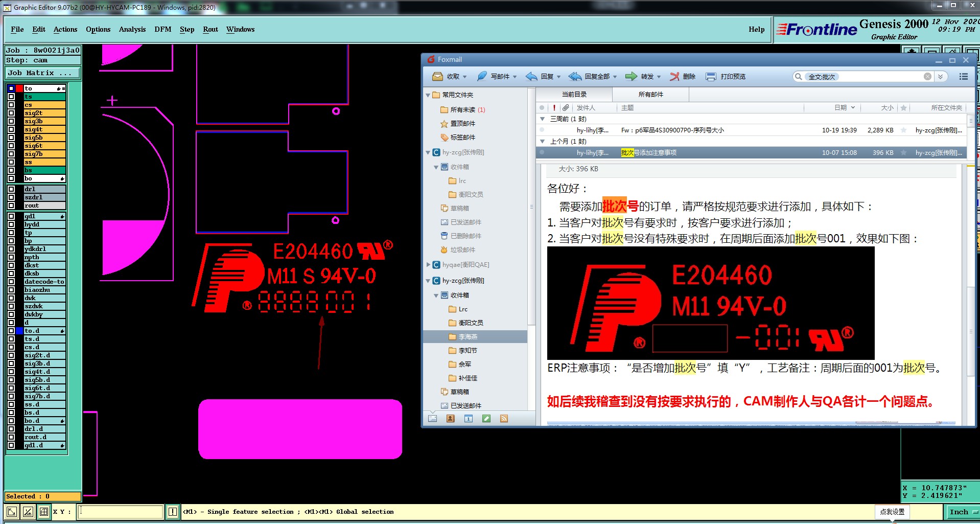Sort emails by the 日期 column
The height and width of the screenshot is (524, 980).
tap(841, 108)
